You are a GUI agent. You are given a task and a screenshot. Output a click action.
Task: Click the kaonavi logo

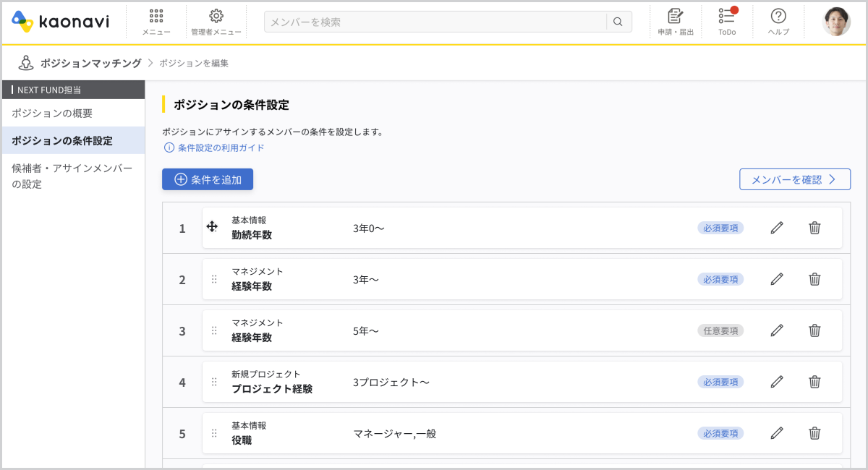click(x=61, y=22)
